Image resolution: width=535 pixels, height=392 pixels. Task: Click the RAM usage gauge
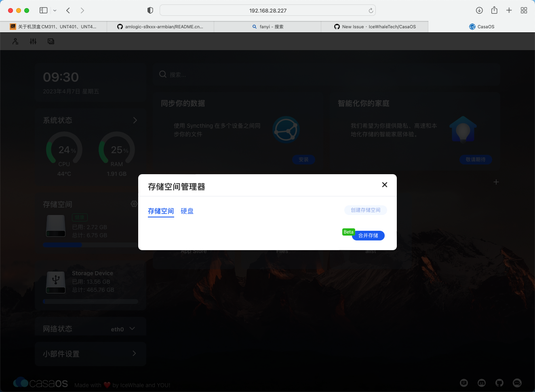[117, 149]
